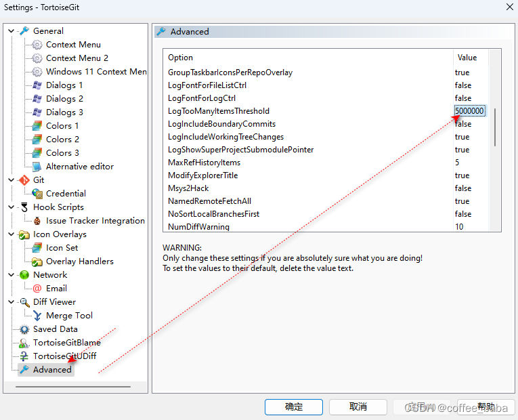Collapse the General tree node
Screen dimensions: 518x420
(x=12, y=31)
